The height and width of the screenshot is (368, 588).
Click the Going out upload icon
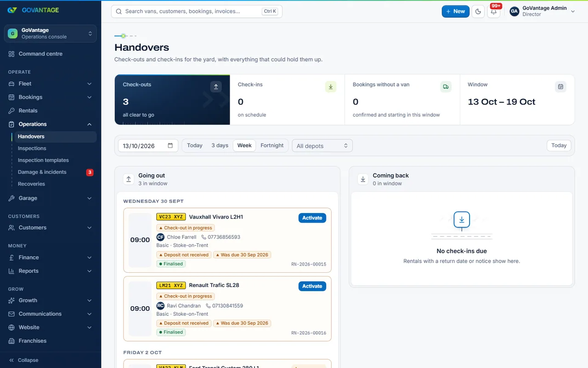[x=129, y=179]
